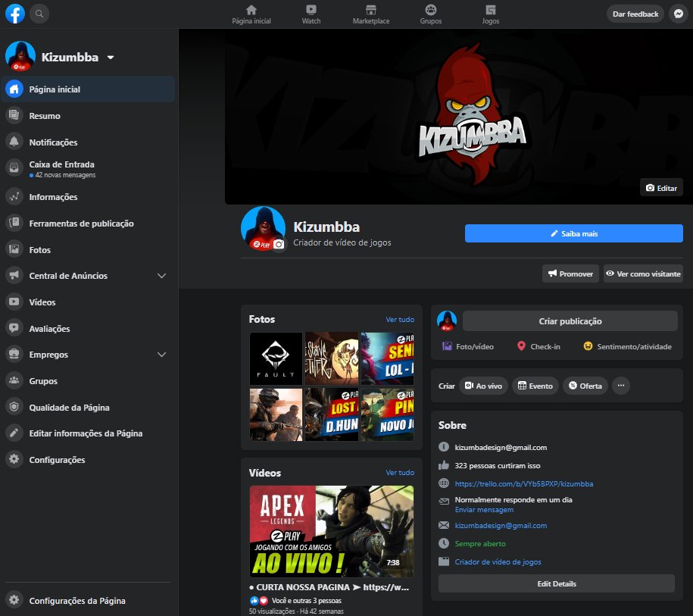The height and width of the screenshot is (616, 693).
Task: Click the Criar publicação field
Action: click(x=570, y=321)
